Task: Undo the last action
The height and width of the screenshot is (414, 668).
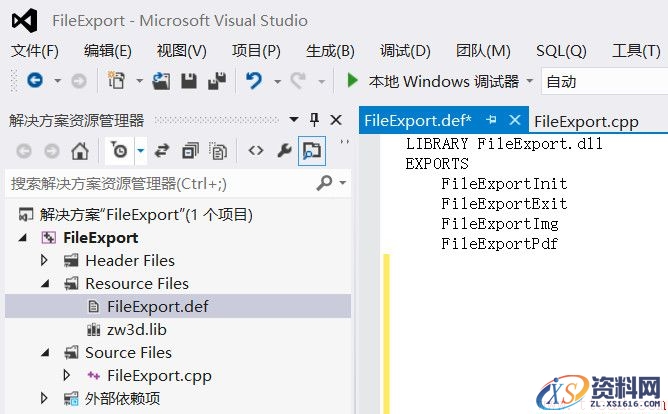Action: click(254, 81)
